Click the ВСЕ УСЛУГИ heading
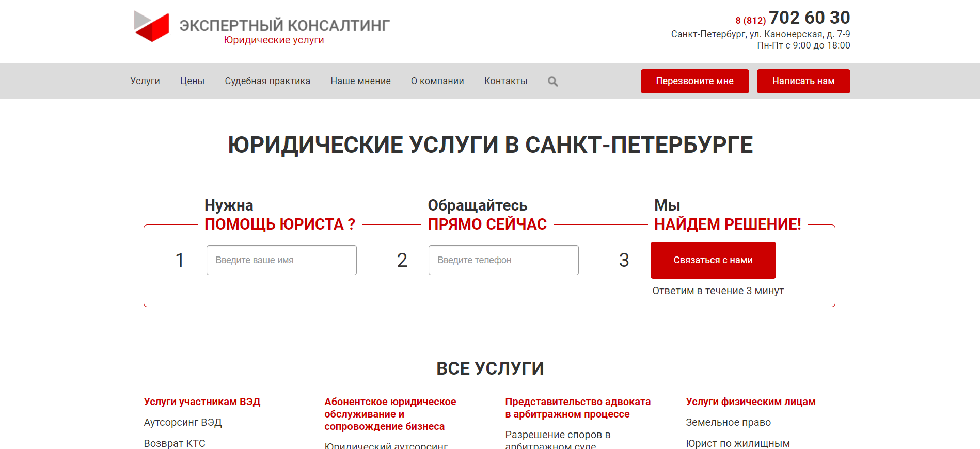The image size is (980, 449). tap(490, 368)
